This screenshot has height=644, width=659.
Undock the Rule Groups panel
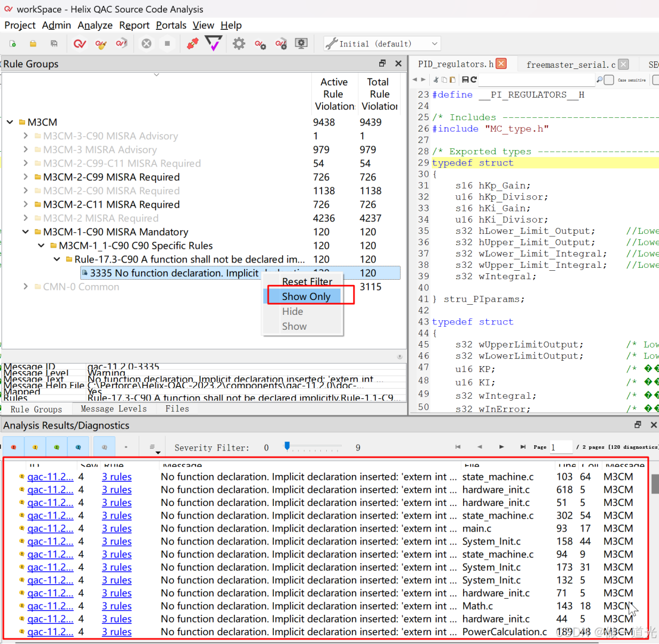382,64
